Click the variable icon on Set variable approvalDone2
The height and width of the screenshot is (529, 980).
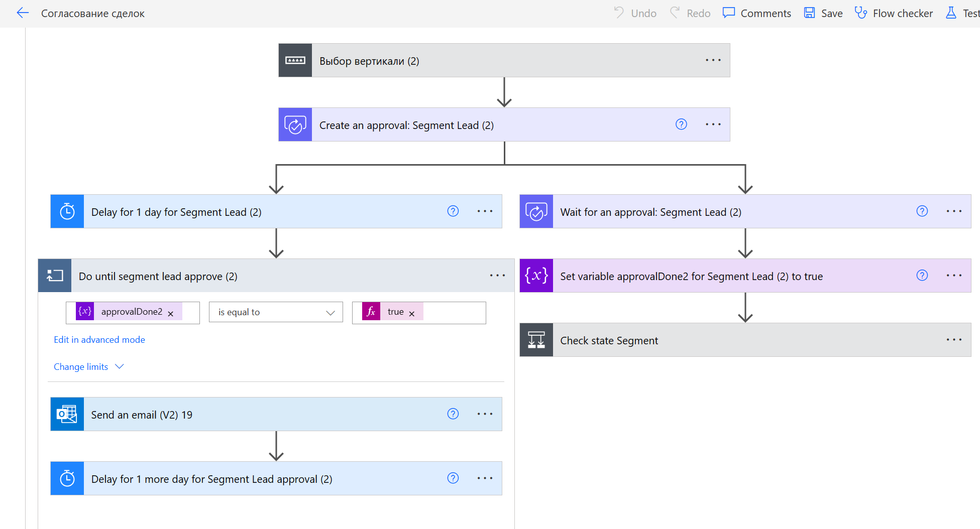point(536,276)
